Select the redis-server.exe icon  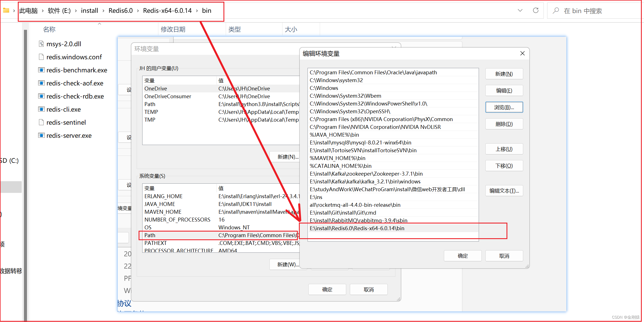41,135
